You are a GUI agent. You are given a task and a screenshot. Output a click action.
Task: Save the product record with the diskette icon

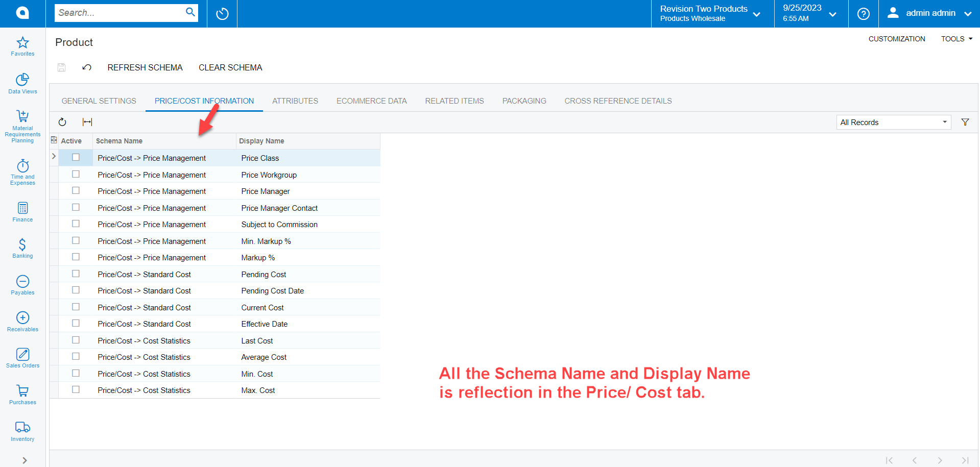pyautogui.click(x=61, y=67)
